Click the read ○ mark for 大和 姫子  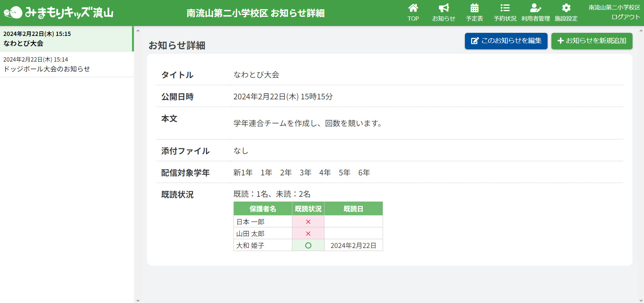[x=308, y=245]
